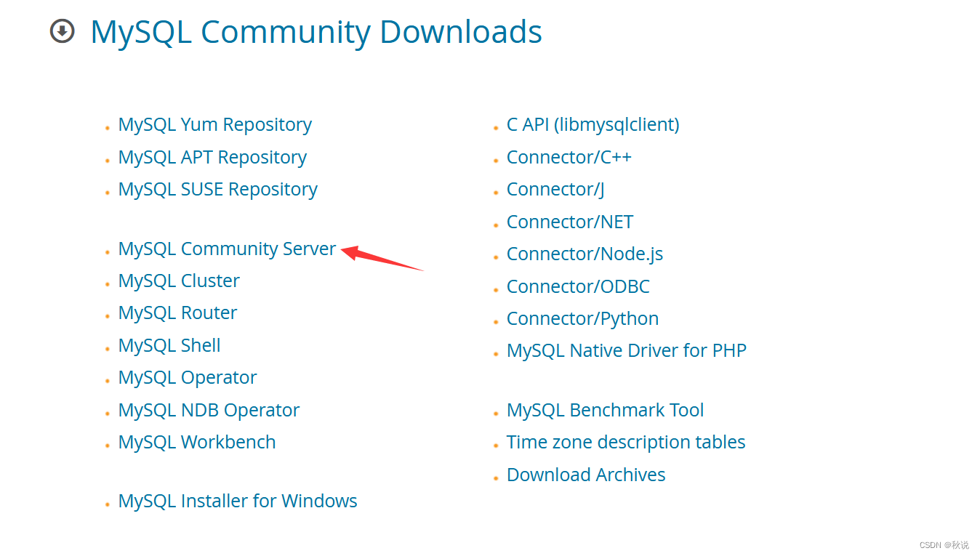Visit MySQL Native Driver for PHP
The image size is (980, 556).
(627, 350)
